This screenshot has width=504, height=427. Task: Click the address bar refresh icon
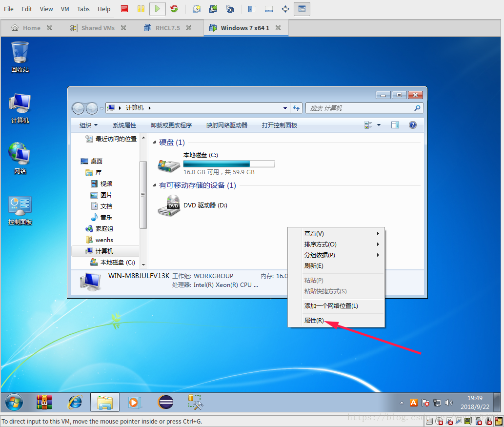(x=296, y=108)
